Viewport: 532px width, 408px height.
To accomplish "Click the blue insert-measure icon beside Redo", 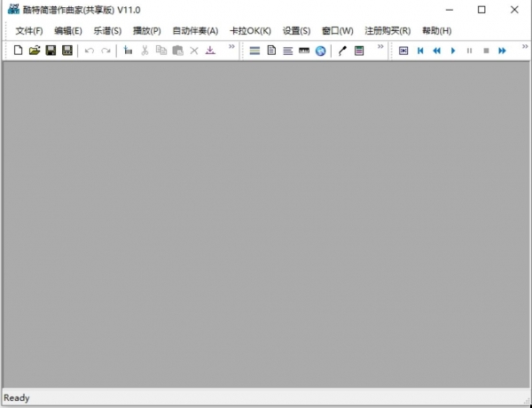I will 128,51.
